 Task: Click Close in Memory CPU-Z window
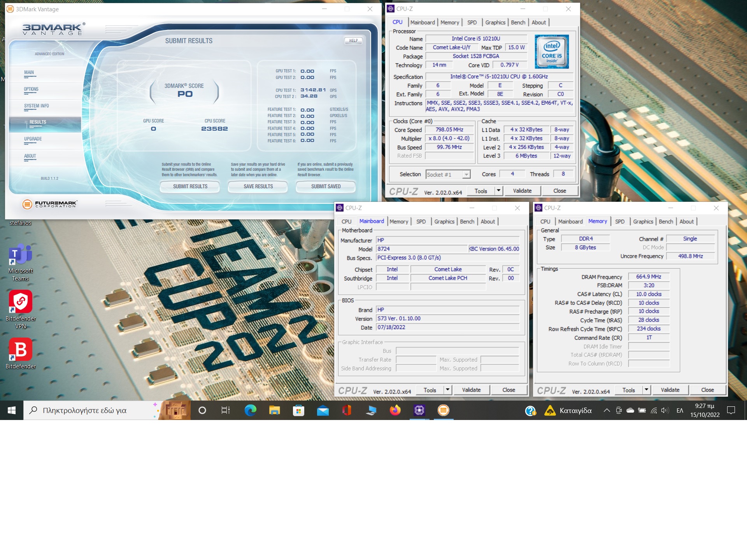(707, 390)
